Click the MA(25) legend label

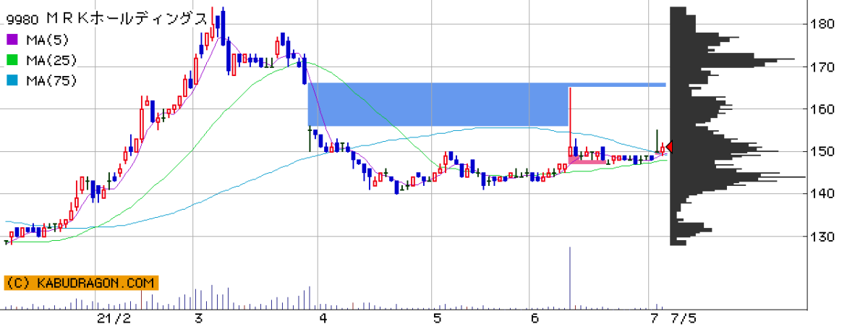51,60
